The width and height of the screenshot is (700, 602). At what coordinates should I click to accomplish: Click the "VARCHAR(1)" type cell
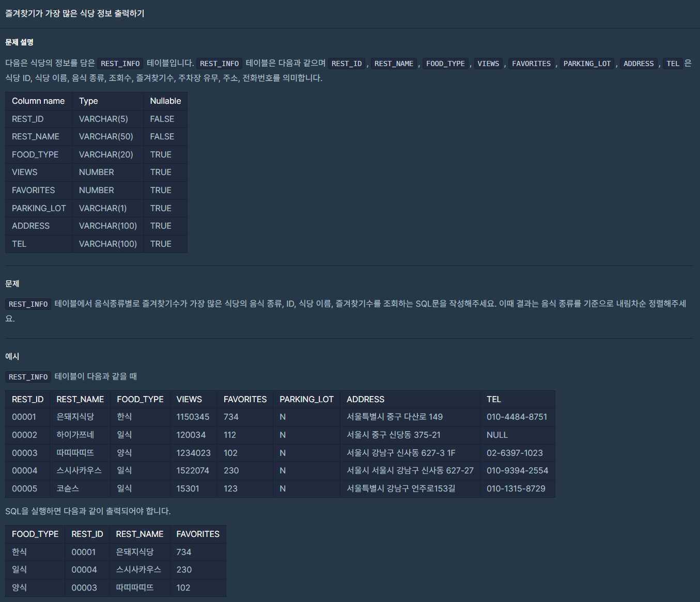click(103, 209)
